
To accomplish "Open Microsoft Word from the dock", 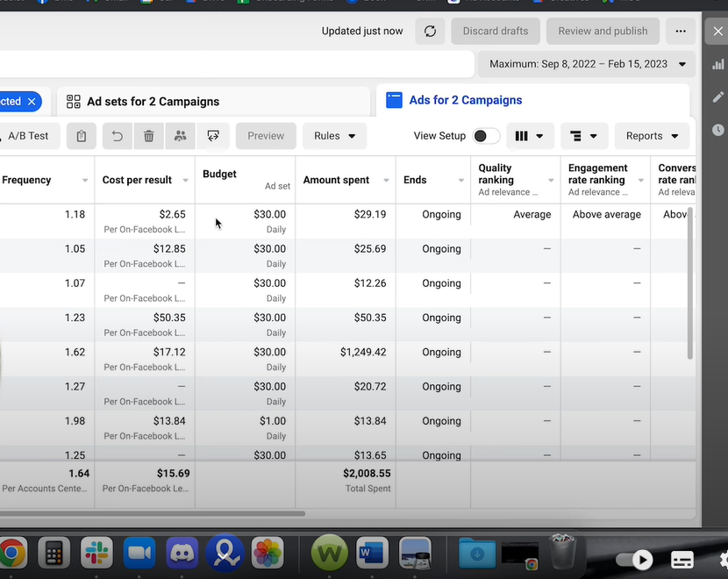I will point(373,553).
